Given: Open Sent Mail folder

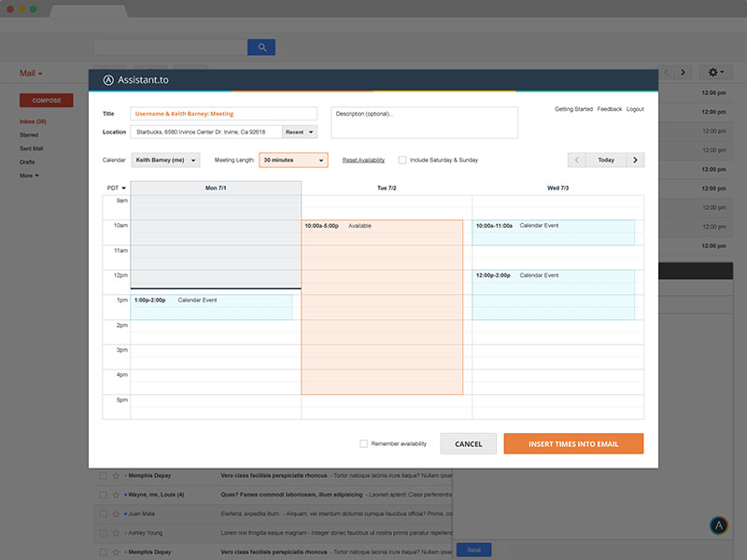Looking at the screenshot, I should 31,148.
